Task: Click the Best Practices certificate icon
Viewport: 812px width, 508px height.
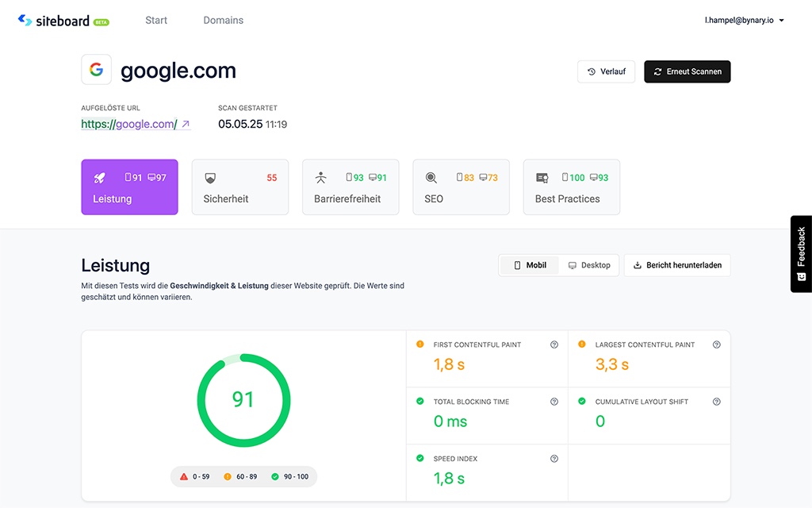Action: [x=542, y=178]
